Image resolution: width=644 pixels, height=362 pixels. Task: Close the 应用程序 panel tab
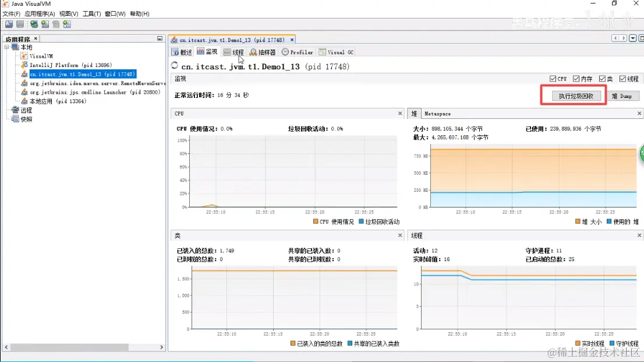pyautogui.click(x=36, y=38)
